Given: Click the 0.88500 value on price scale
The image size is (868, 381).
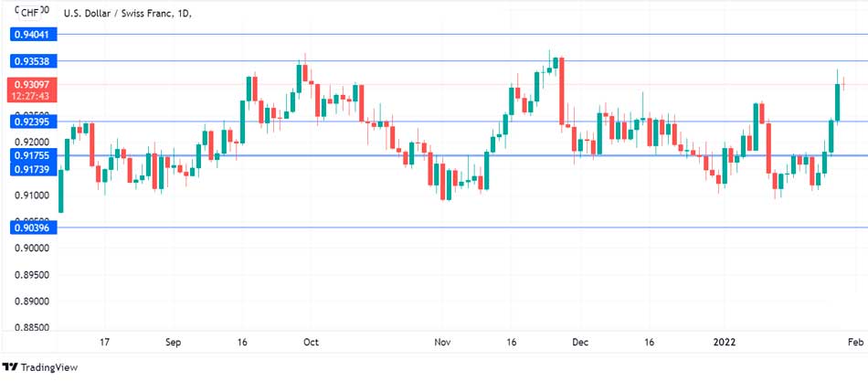Looking at the screenshot, I should (32, 327).
